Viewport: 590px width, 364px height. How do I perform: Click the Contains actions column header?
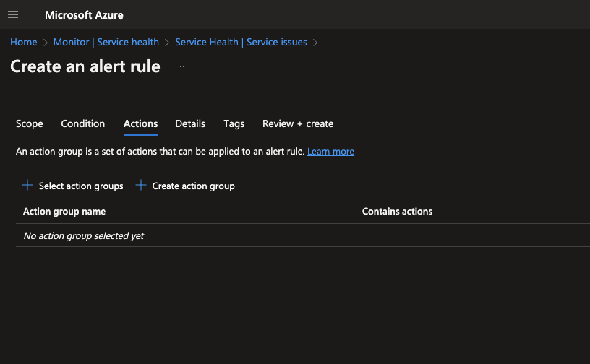point(398,212)
